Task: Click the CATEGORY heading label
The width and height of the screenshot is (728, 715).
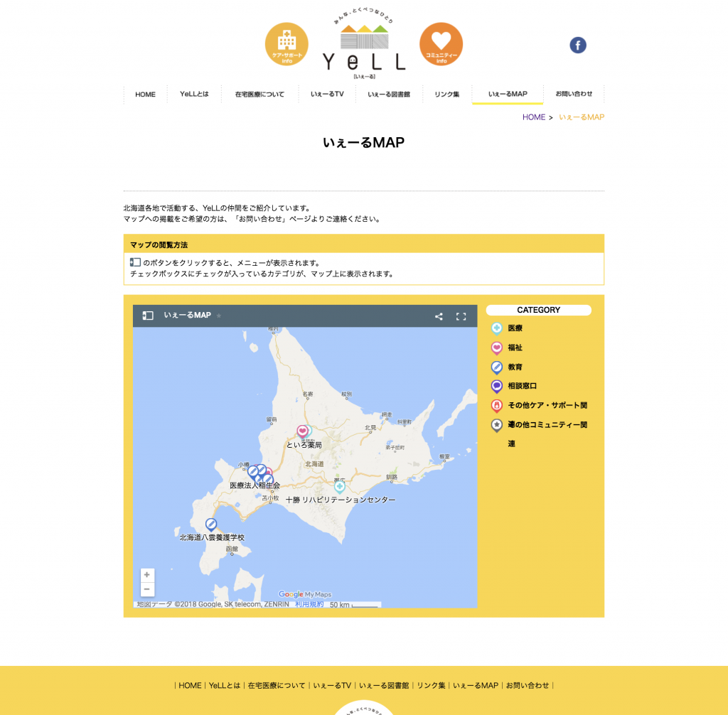Action: point(539,310)
